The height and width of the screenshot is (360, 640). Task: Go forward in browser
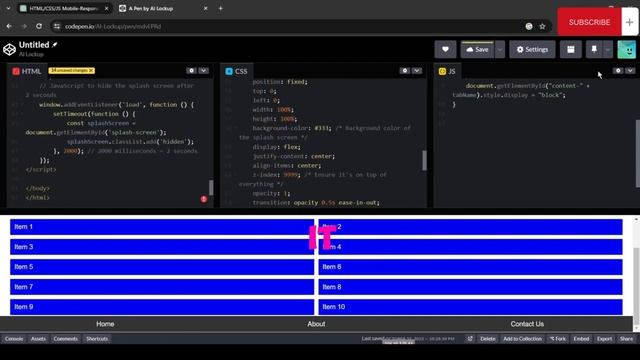(x=24, y=26)
